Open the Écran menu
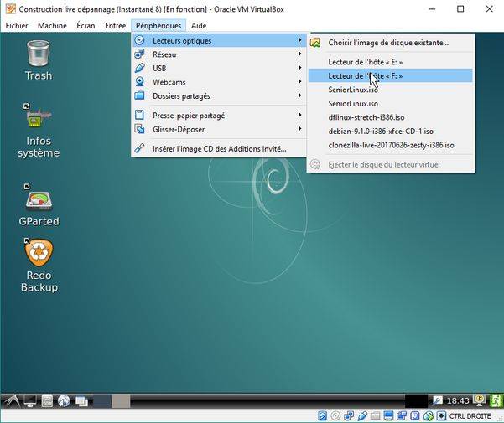 pyautogui.click(x=86, y=26)
